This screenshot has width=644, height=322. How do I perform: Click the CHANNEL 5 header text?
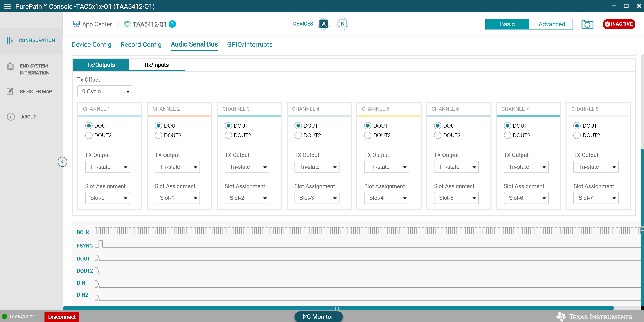(375, 109)
